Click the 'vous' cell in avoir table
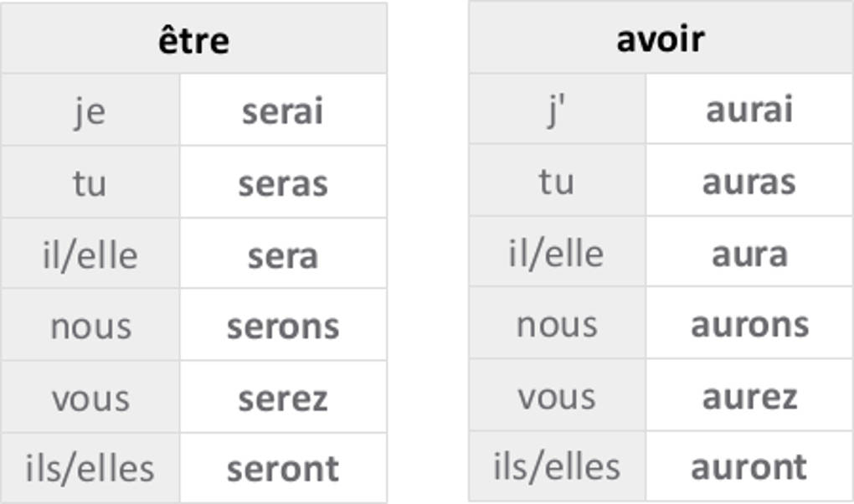This screenshot has height=504, width=854. click(x=557, y=396)
